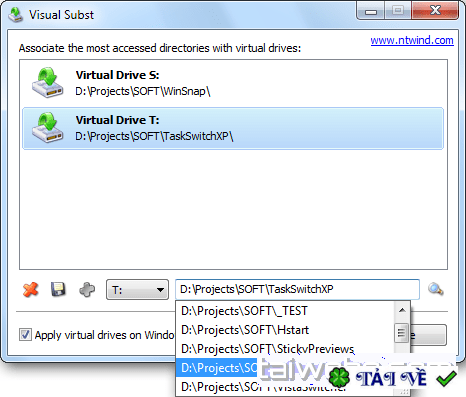
Task: Minimize the Visual Subst window
Action: [x=371, y=11]
